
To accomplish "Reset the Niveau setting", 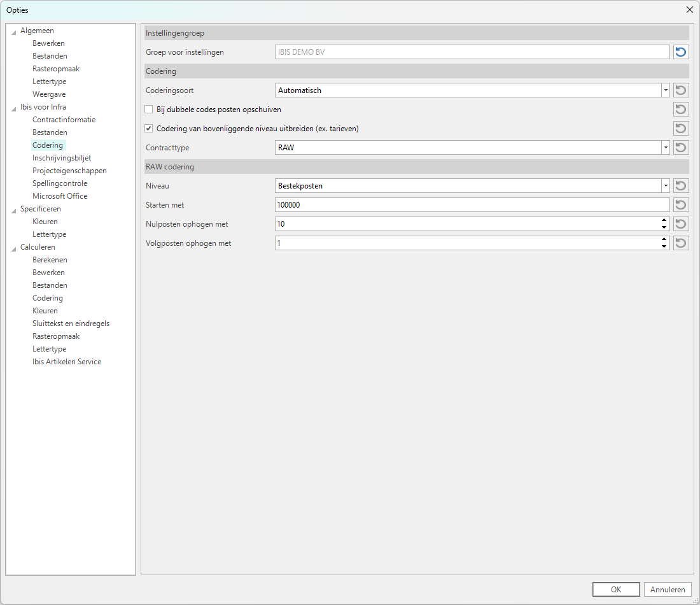I will pyautogui.click(x=681, y=186).
